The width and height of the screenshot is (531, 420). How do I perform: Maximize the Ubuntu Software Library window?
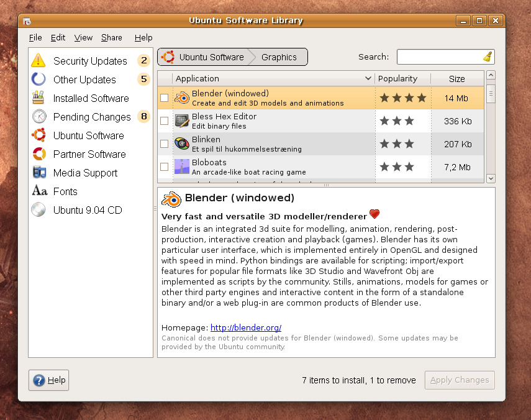[x=479, y=21]
